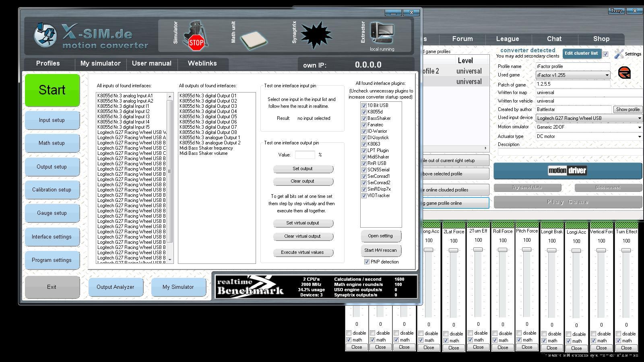Click the Set output button
The image size is (644, 362).
pos(303,169)
